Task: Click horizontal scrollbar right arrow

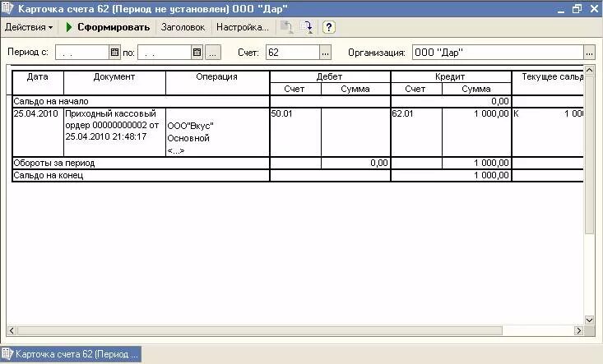Action: click(578, 330)
